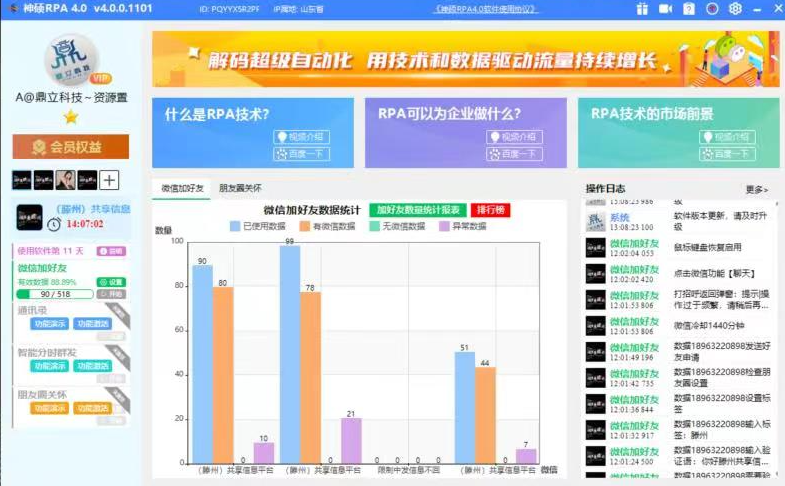Open the gift box icon in title bar

click(642, 9)
